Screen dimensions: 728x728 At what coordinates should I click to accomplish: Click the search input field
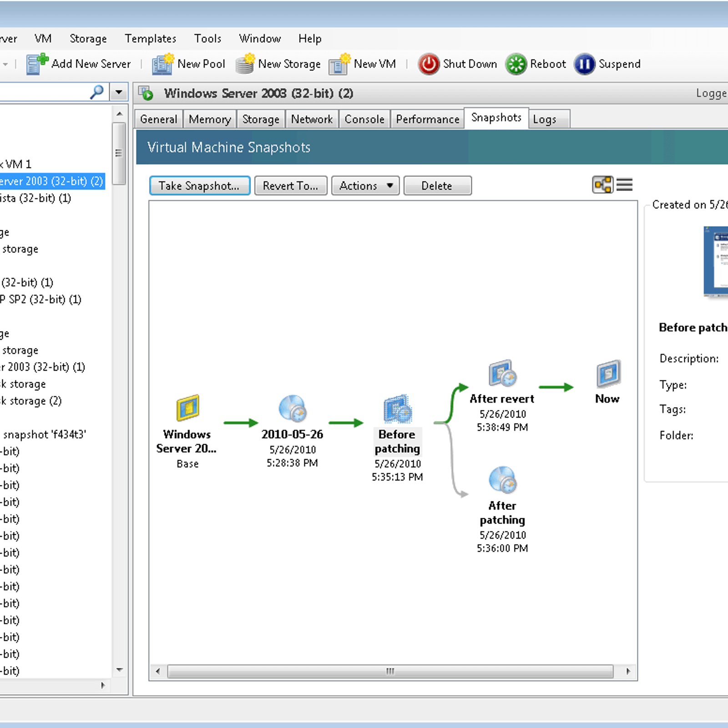44,92
